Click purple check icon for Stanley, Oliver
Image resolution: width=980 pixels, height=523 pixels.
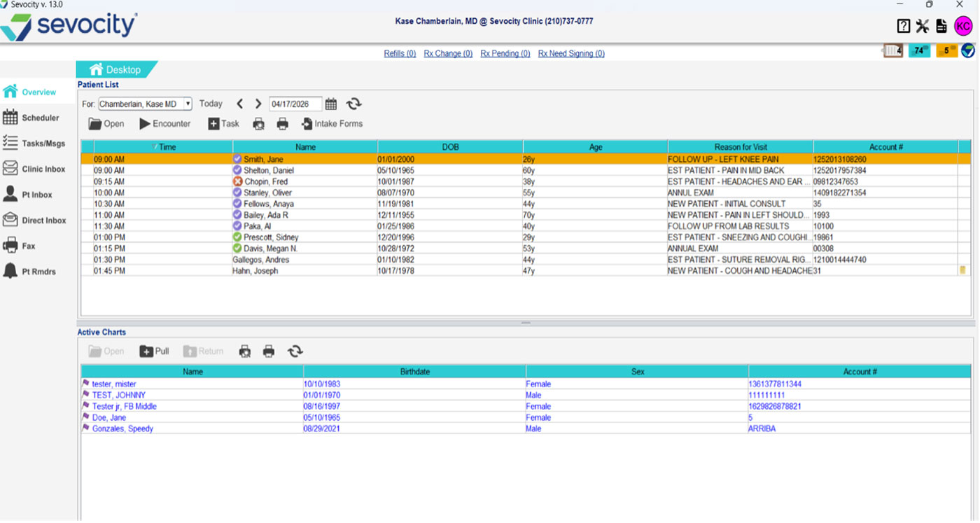237,193
